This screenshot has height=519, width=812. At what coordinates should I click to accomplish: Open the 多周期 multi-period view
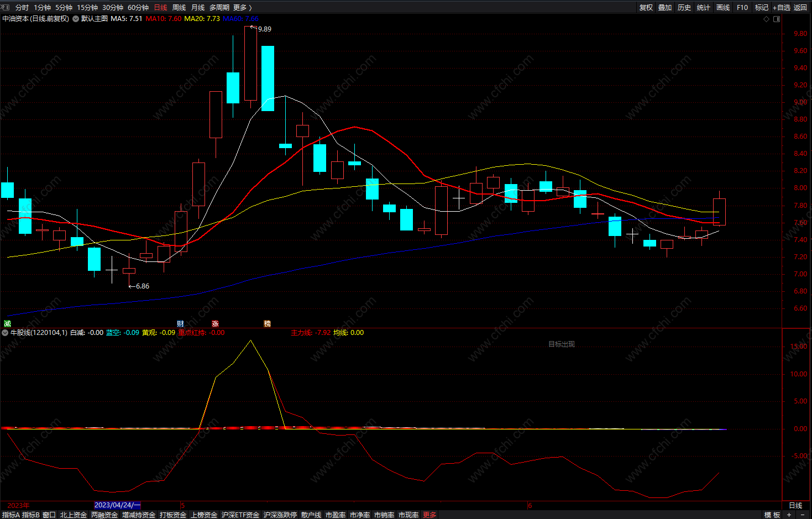[x=219, y=7]
